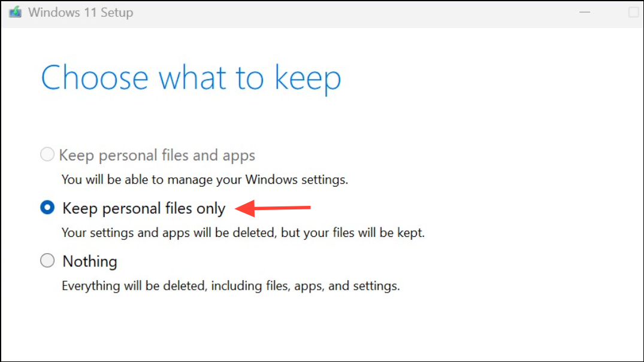Choose the Nothing radio button

click(x=47, y=261)
